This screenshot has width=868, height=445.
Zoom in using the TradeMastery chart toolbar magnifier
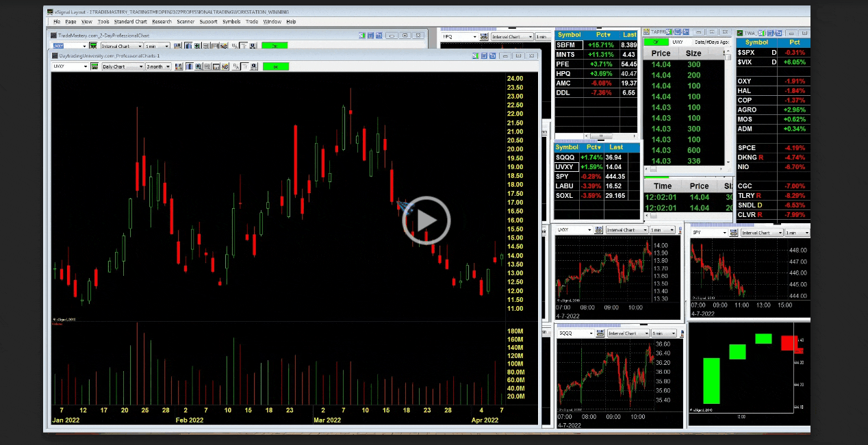[x=197, y=46]
